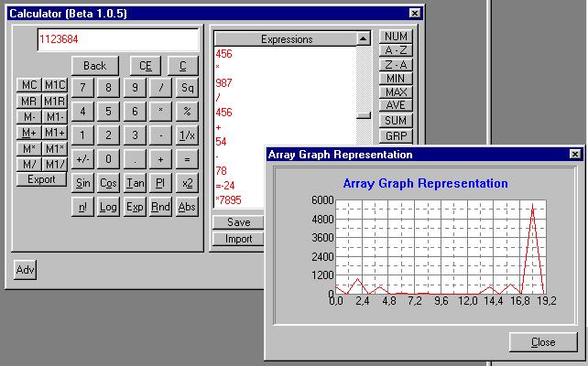
Task: Click the Expressions list column header
Action: pyautogui.click(x=286, y=39)
